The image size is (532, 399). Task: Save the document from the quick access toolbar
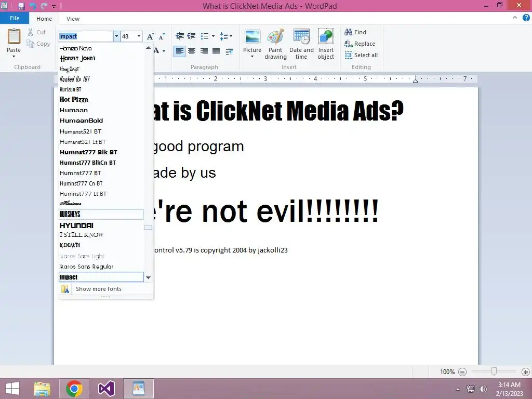[x=21, y=6]
